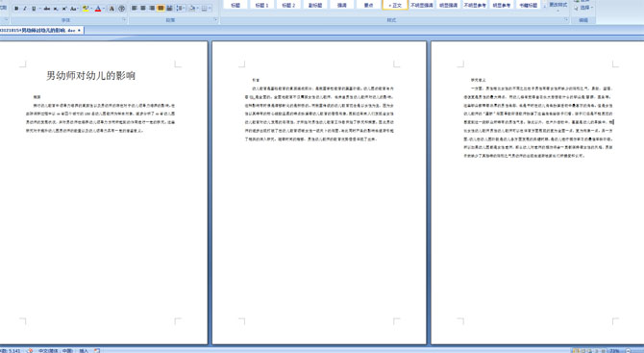The height and width of the screenshot is (353, 644).
Task: Apply the 标题 1 style
Action: [x=261, y=5]
